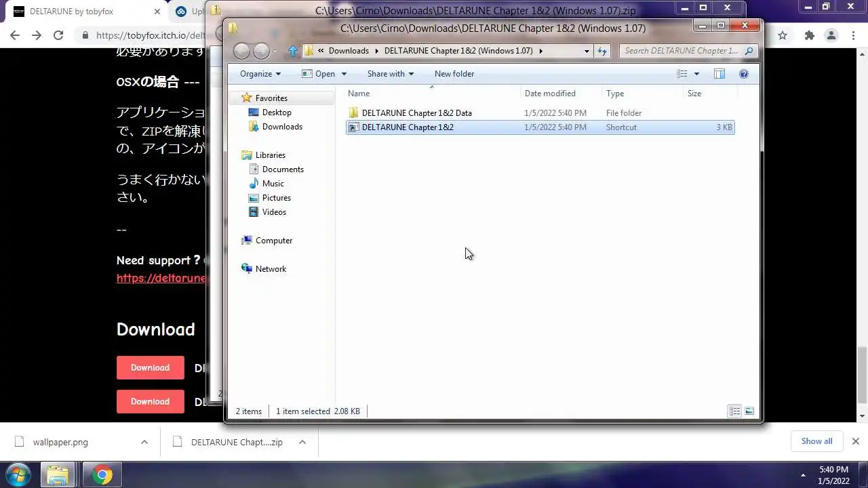Screen dimensions: 868x488
Task: Open Chrome extensions puzzle icon
Action: point(809,35)
